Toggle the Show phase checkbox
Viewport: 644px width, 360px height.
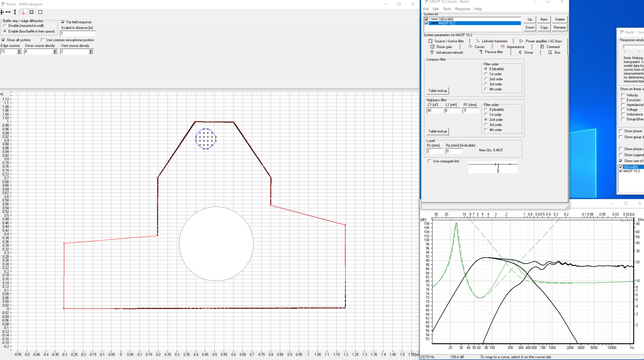point(621,131)
